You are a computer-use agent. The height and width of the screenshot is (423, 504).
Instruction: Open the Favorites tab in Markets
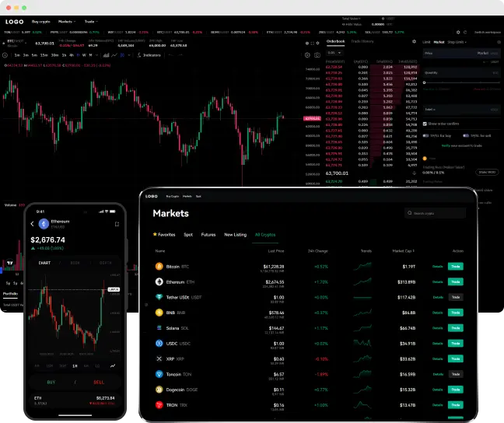164,235
